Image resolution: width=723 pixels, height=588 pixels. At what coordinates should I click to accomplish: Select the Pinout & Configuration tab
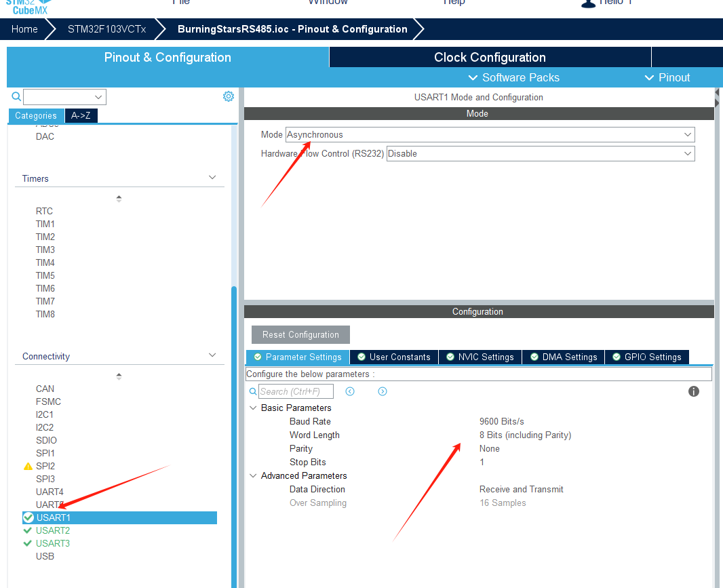tap(168, 57)
